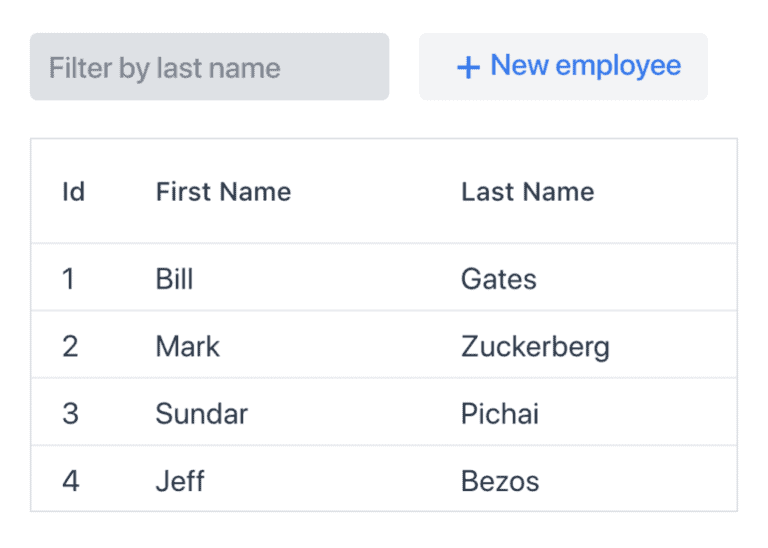Click the Last Name column header
The height and width of the screenshot is (548, 768).
527,191
